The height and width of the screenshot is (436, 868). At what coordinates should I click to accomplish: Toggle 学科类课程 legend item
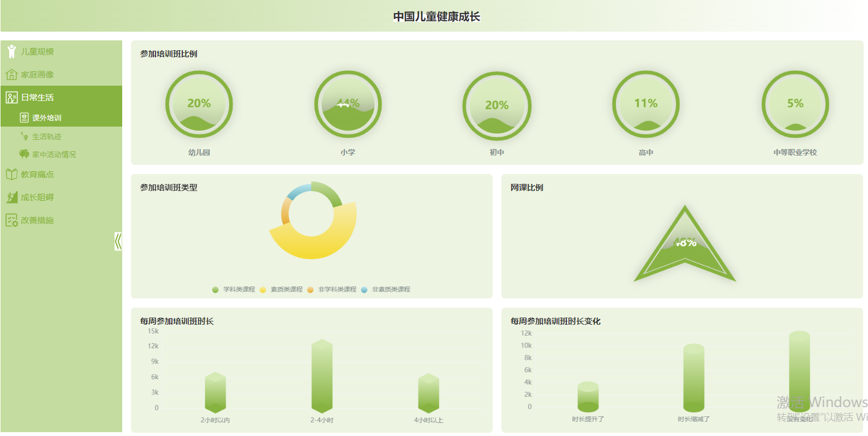coord(234,289)
